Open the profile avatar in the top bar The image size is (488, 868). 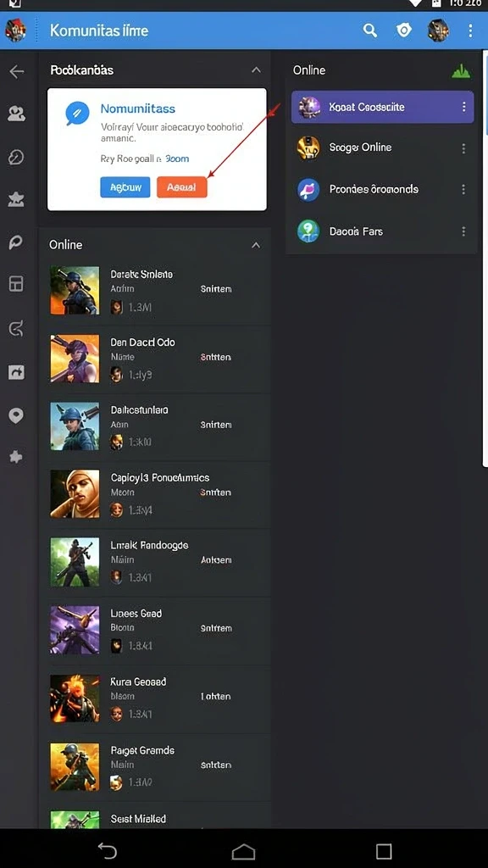tap(438, 31)
